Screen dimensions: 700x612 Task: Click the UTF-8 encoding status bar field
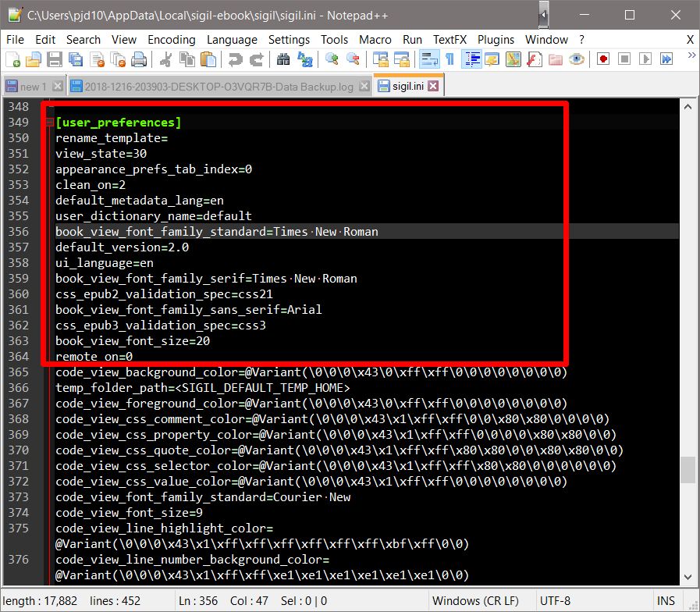(x=555, y=601)
